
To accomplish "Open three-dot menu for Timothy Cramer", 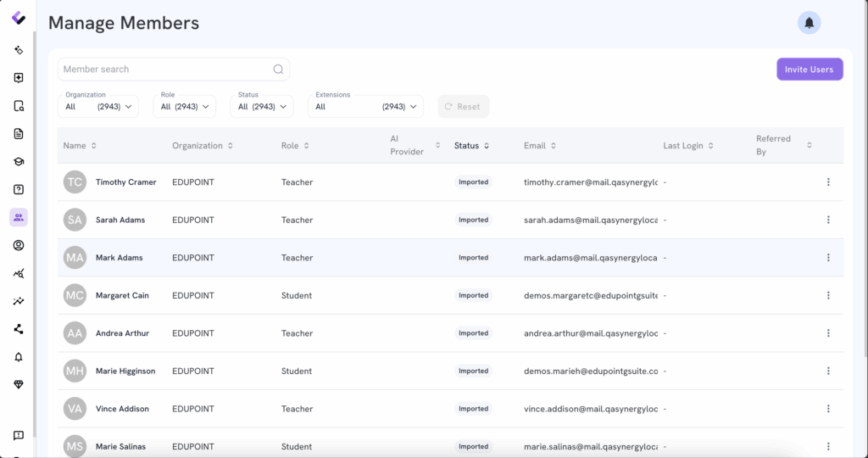I will pos(828,182).
